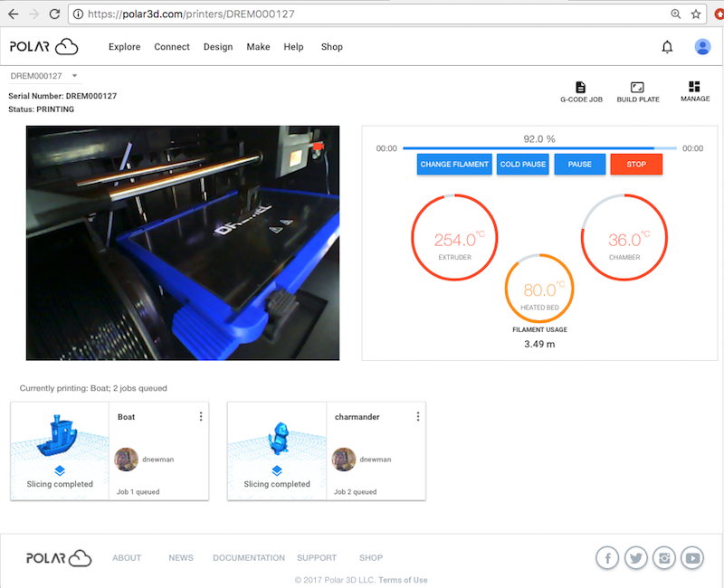Open the Twitter footer icon
Viewport: 724px width, 588px height.
636,558
